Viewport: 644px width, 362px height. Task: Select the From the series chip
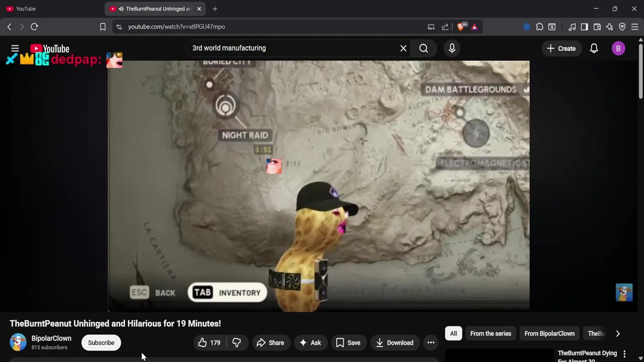tap(491, 333)
